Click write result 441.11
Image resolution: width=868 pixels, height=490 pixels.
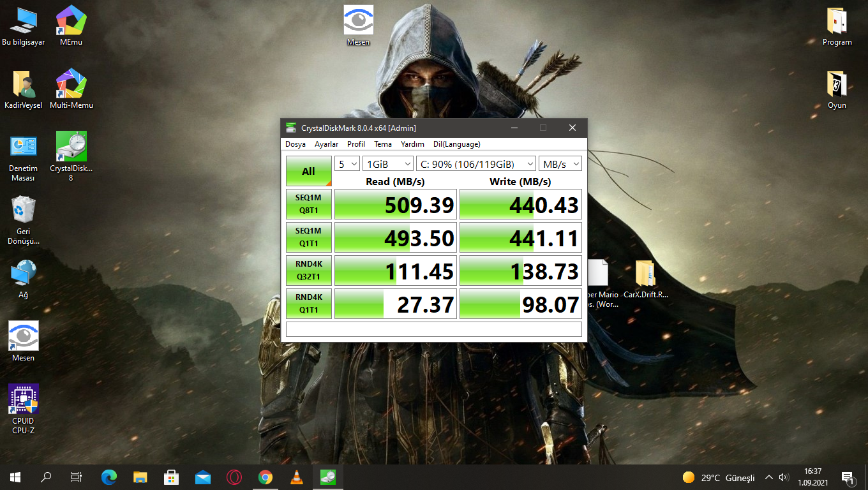521,237
